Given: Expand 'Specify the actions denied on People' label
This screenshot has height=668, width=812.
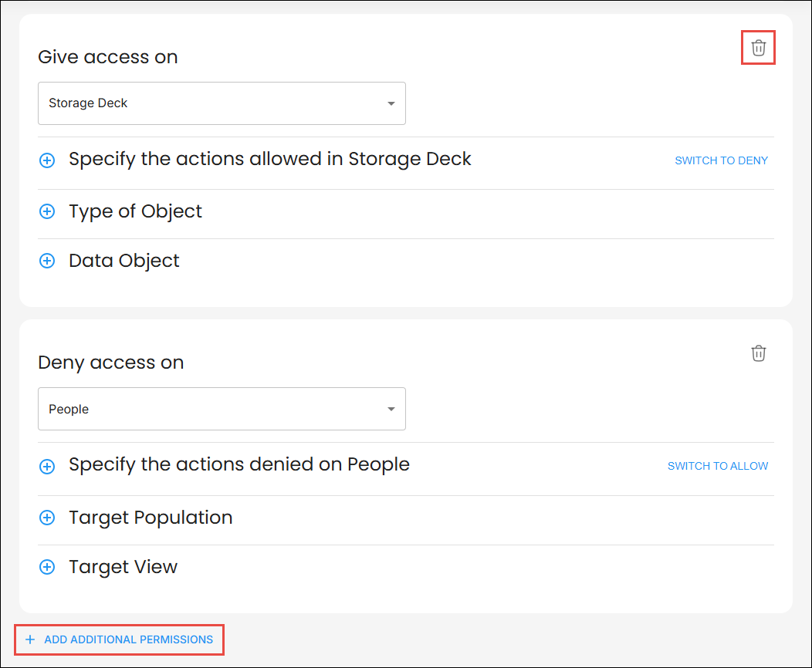Looking at the screenshot, I should pyautogui.click(x=239, y=464).
